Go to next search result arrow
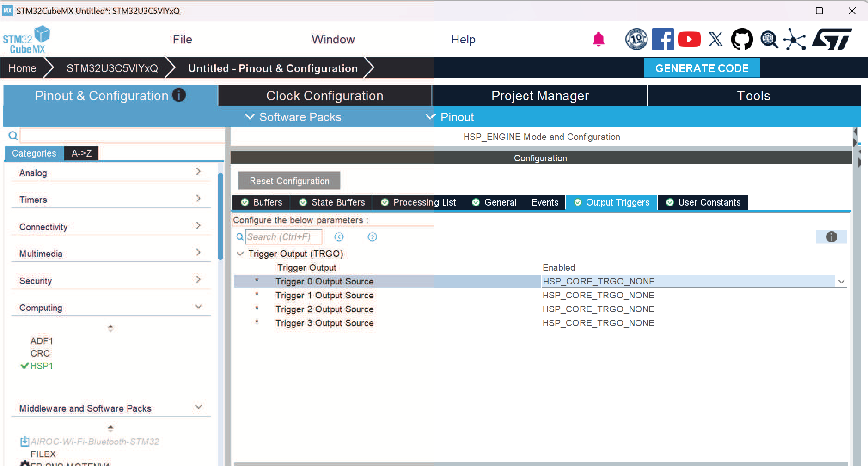 373,237
